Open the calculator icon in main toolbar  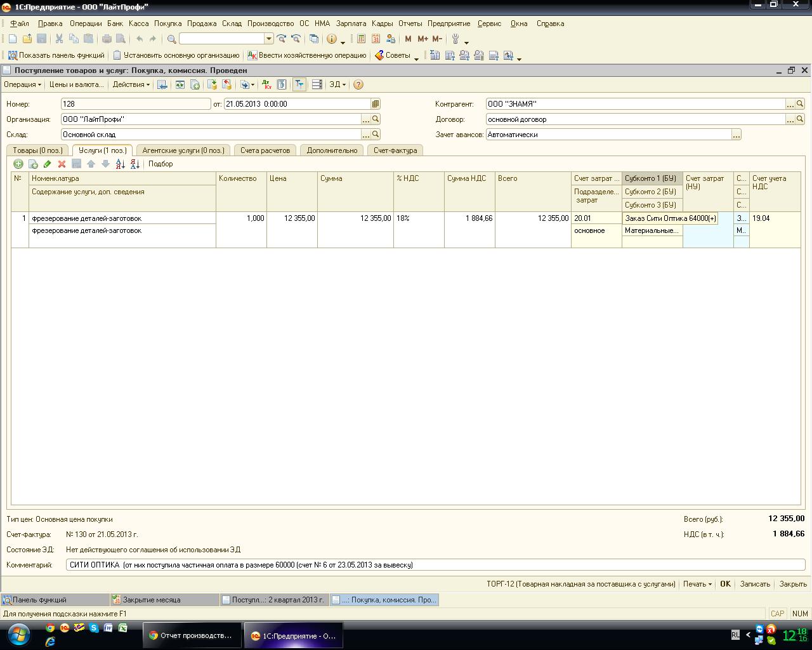point(361,39)
